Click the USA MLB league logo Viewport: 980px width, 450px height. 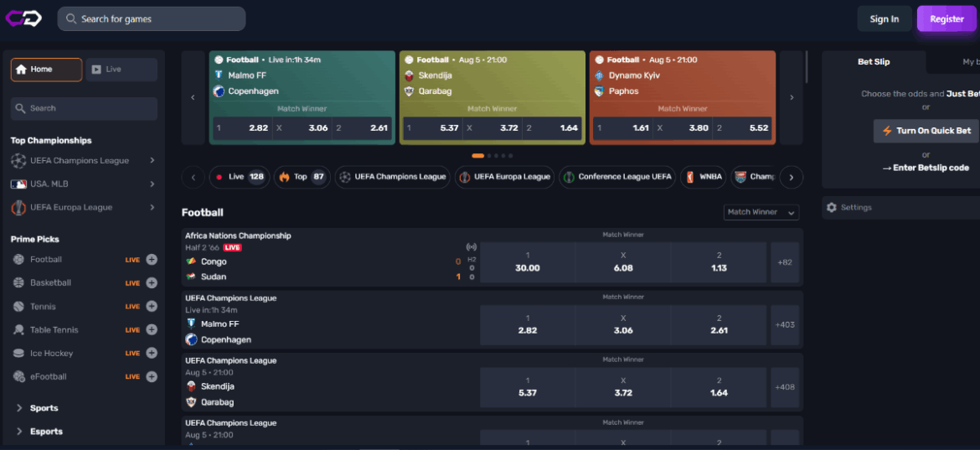point(18,184)
